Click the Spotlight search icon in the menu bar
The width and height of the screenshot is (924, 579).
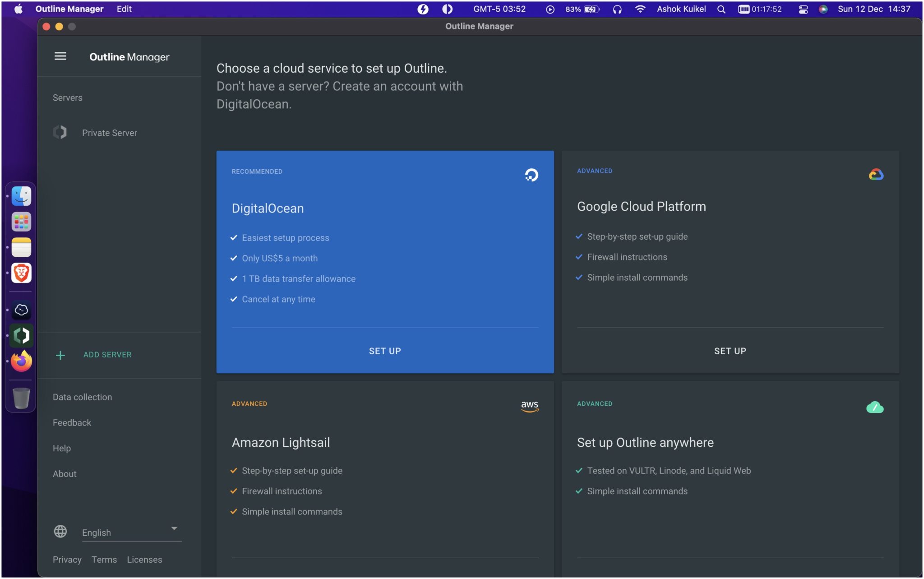721,9
